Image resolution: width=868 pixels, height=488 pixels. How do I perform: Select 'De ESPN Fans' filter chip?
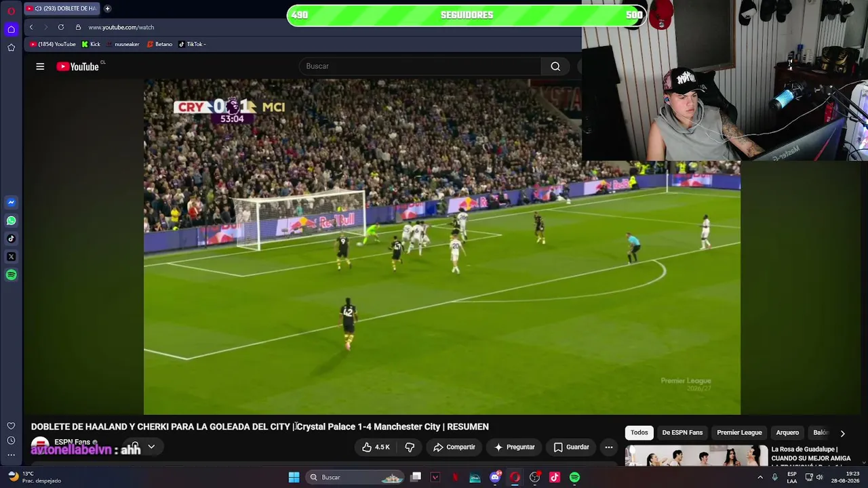click(682, 432)
